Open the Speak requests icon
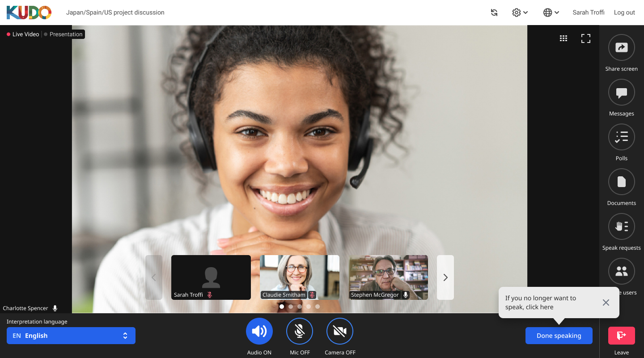 622,226
